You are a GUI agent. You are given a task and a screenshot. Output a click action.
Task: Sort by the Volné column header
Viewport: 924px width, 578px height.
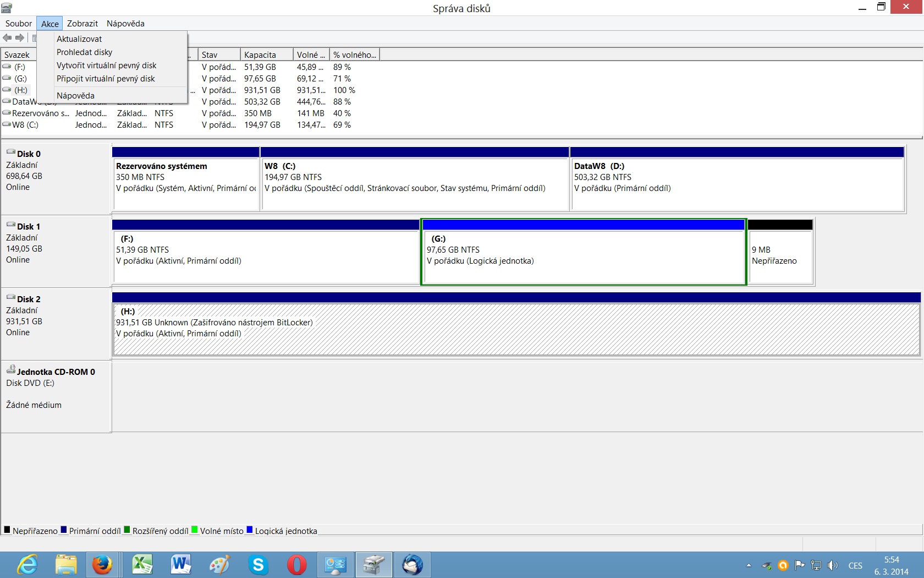[311, 55]
